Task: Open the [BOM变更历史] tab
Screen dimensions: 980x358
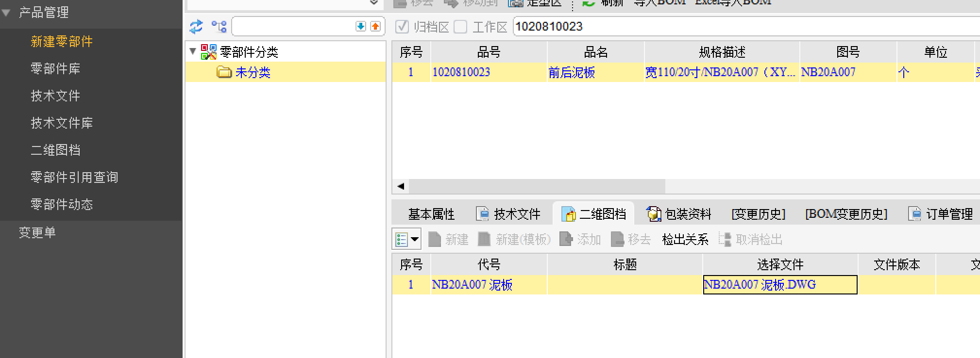Action: pos(846,214)
